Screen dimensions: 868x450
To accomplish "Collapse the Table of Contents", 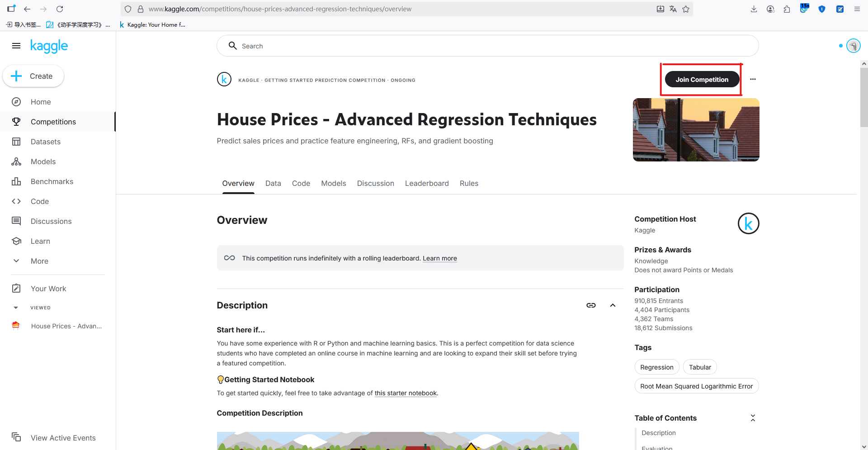I will [753, 418].
